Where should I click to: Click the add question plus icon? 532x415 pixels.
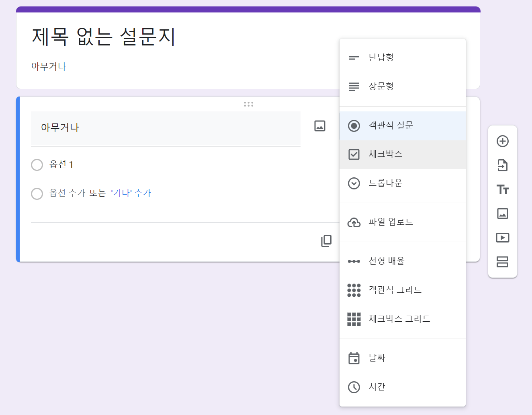pyautogui.click(x=503, y=141)
